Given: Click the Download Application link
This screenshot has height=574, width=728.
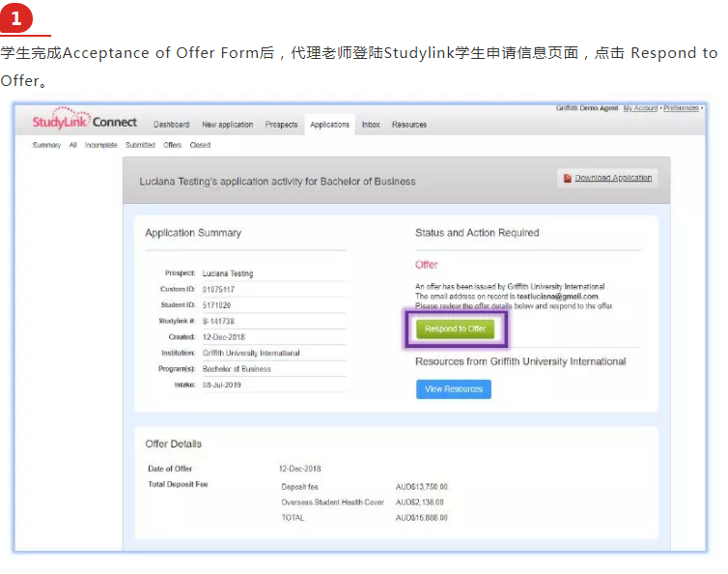Looking at the screenshot, I should (613, 178).
